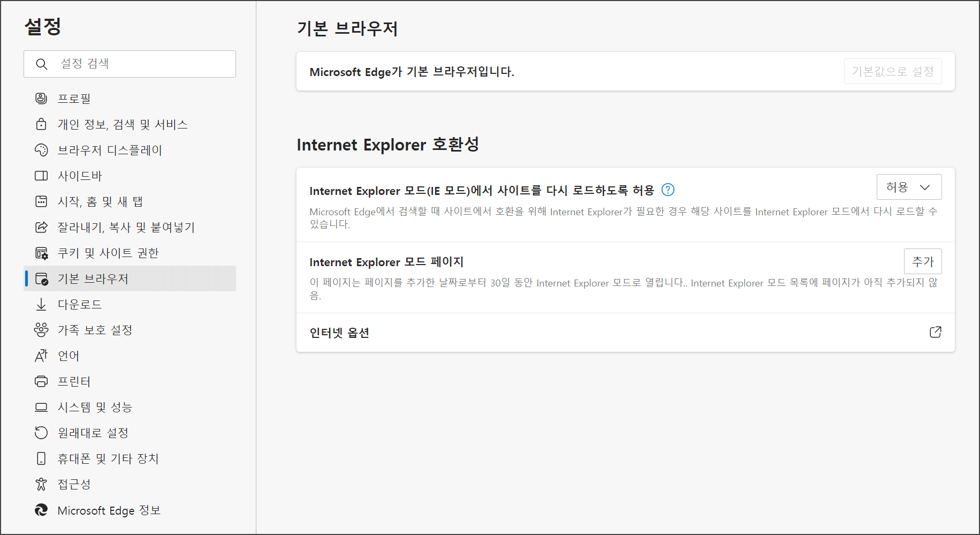
Task: Select 쿠키 및 사이트 권한 settings
Action: [x=130, y=252]
